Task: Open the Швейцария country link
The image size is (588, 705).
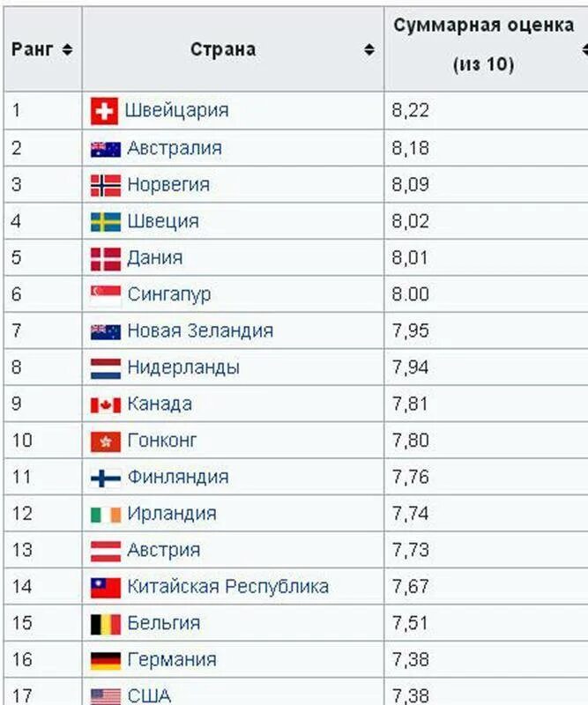Action: click(177, 111)
